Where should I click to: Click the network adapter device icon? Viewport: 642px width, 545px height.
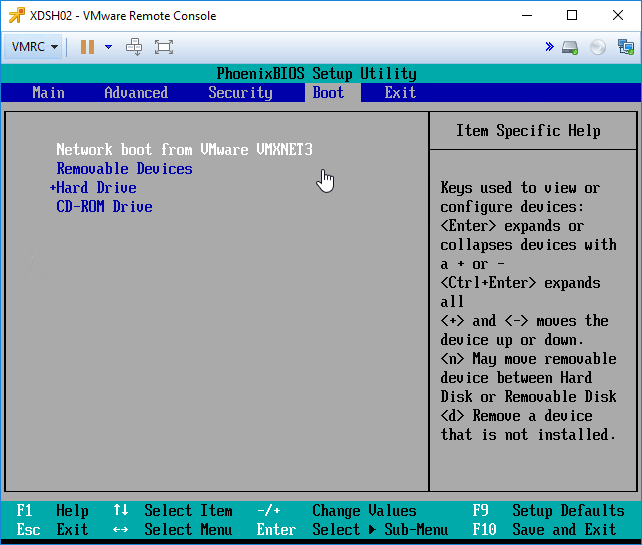coord(626,47)
